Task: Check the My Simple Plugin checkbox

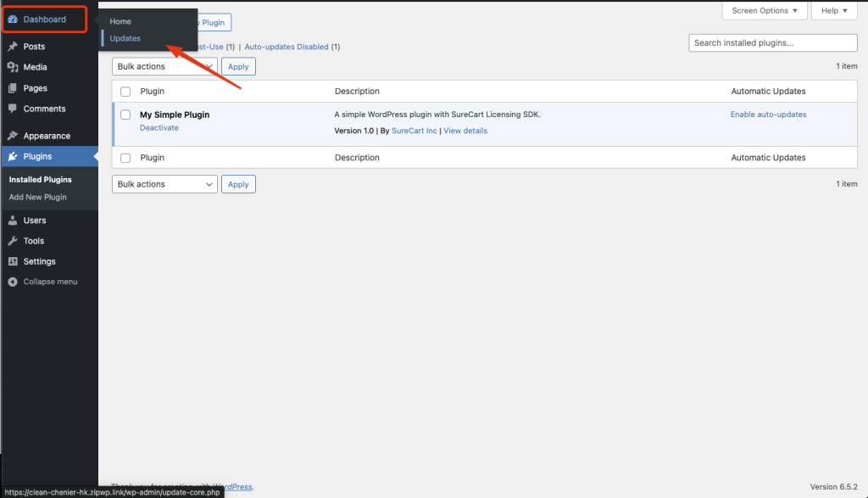Action: pyautogui.click(x=125, y=115)
